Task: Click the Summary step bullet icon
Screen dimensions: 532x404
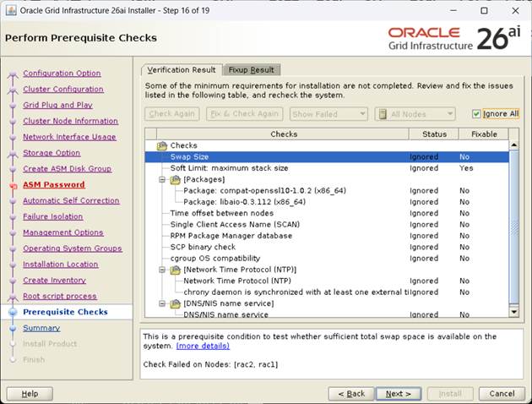Action: pos(13,328)
